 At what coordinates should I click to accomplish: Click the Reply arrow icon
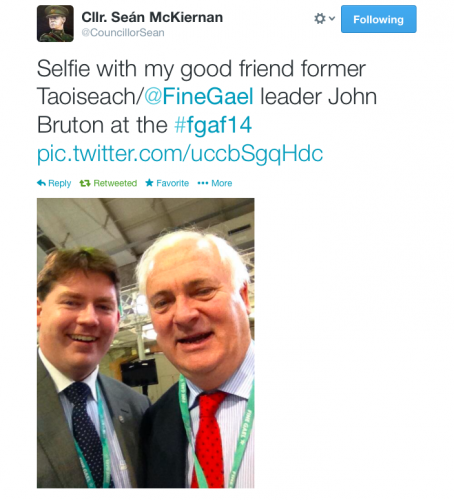41,183
